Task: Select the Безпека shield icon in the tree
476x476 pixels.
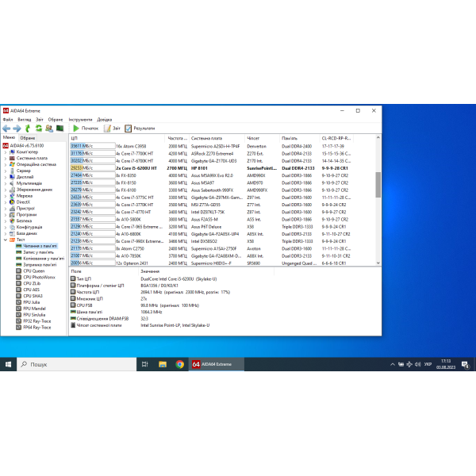Action: click(x=12, y=221)
